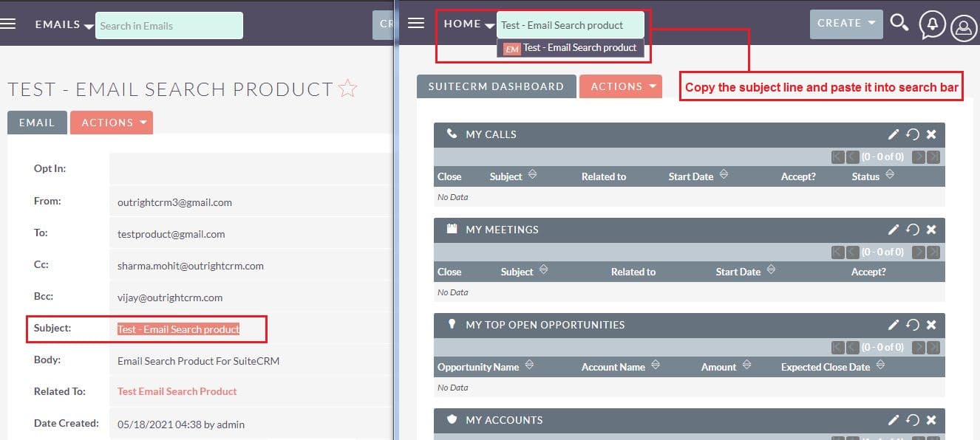Go to first page in My Calls
This screenshot has height=440, width=980.
click(x=837, y=157)
